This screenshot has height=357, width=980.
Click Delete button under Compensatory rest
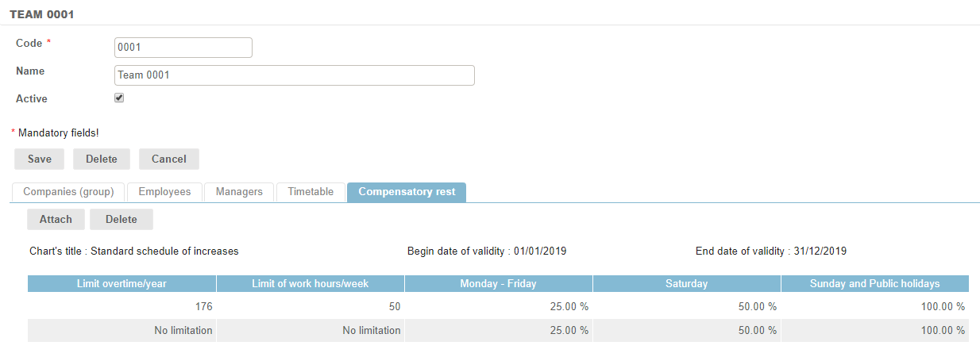point(121,219)
